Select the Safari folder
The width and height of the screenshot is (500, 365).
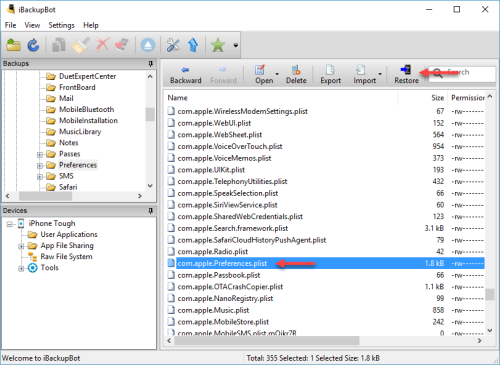(x=68, y=187)
